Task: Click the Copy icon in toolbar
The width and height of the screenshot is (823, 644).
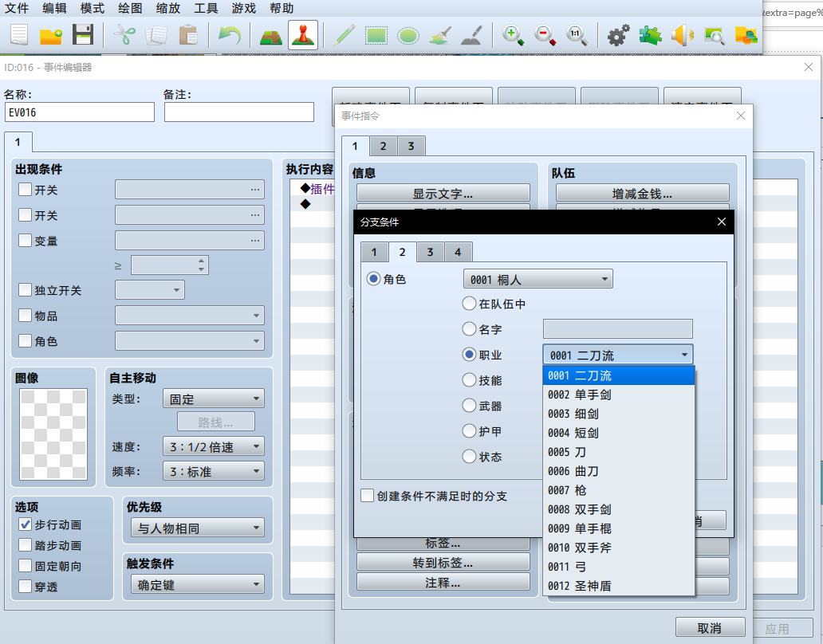Action: 156,35
